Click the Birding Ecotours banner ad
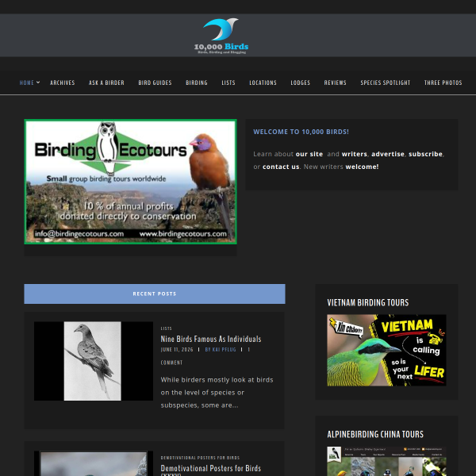476x476 pixels. pos(131,182)
